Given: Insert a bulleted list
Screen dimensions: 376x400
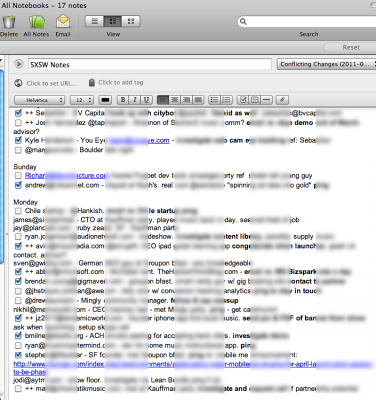Looking at the screenshot, I should [x=214, y=100].
